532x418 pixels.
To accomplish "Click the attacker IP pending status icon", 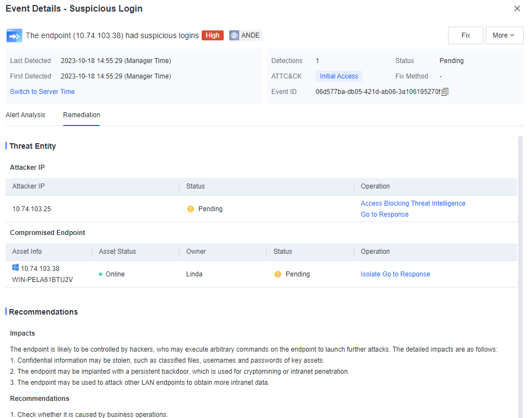I will point(191,209).
